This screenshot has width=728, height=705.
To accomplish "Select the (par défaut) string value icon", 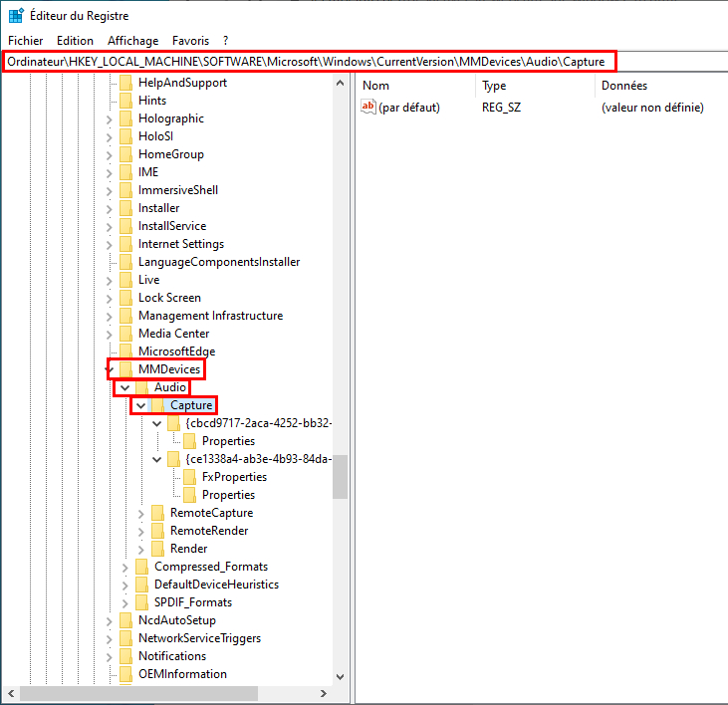I will click(368, 107).
